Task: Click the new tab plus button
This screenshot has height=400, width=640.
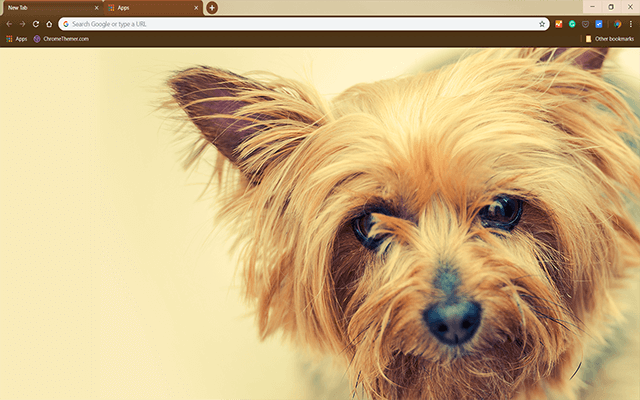Action: tap(212, 8)
